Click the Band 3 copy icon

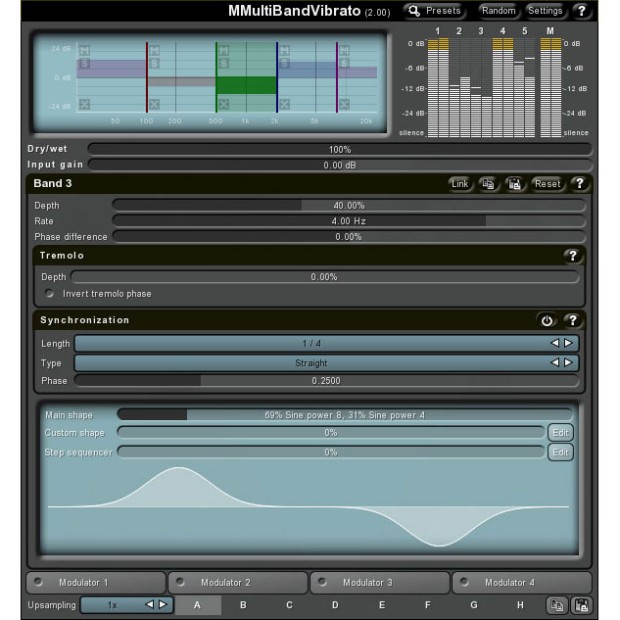pyautogui.click(x=488, y=184)
